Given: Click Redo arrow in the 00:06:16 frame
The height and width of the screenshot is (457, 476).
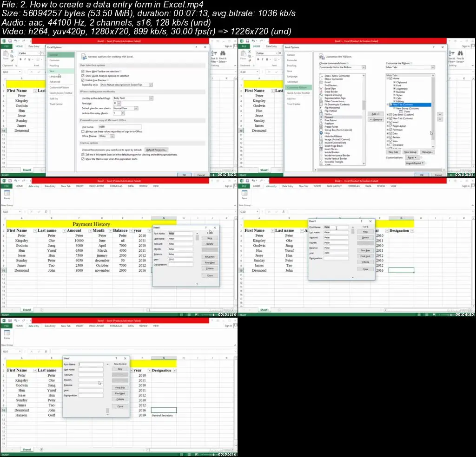Looking at the screenshot, I should coord(23,320).
